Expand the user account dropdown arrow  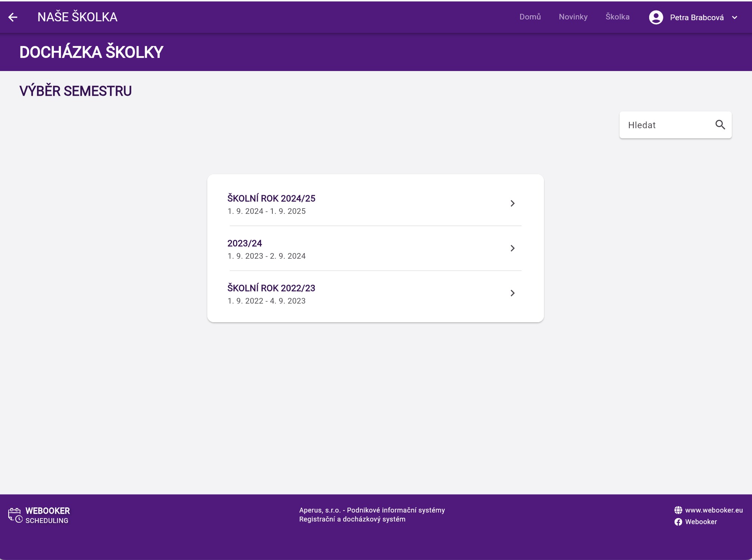click(x=735, y=18)
